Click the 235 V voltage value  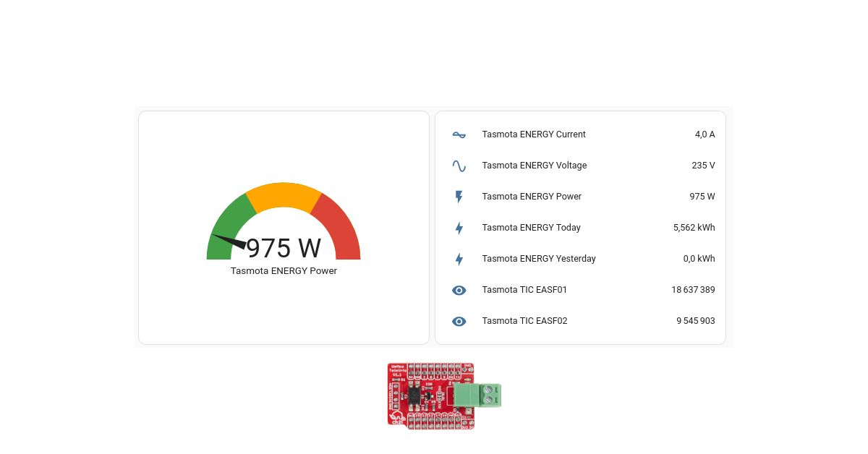tap(703, 166)
